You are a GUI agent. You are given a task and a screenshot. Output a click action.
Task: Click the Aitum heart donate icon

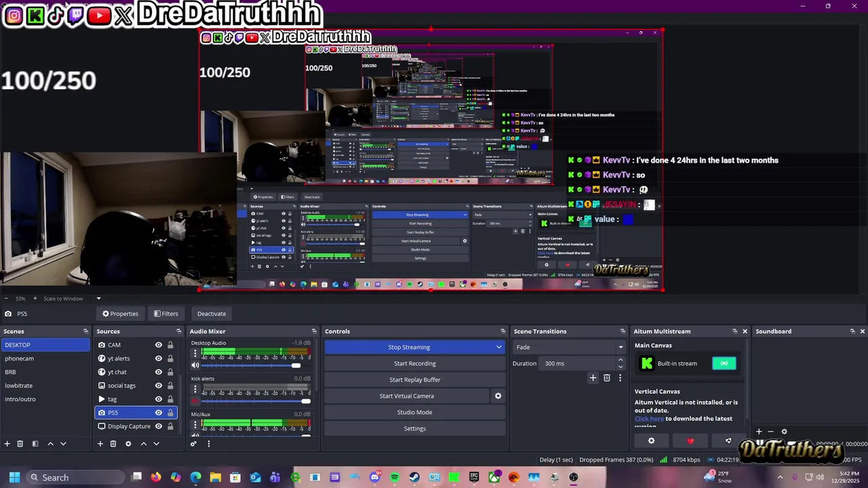point(690,441)
